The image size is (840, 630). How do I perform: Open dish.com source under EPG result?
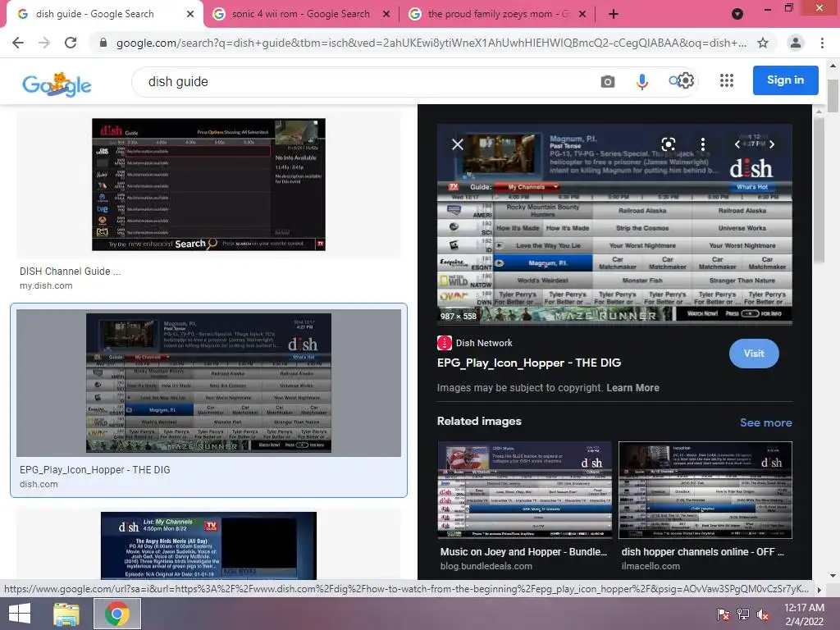39,484
